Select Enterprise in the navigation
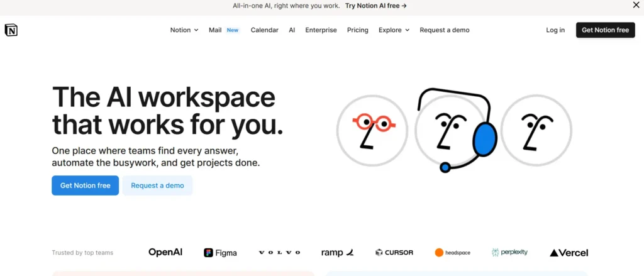 coord(321,30)
